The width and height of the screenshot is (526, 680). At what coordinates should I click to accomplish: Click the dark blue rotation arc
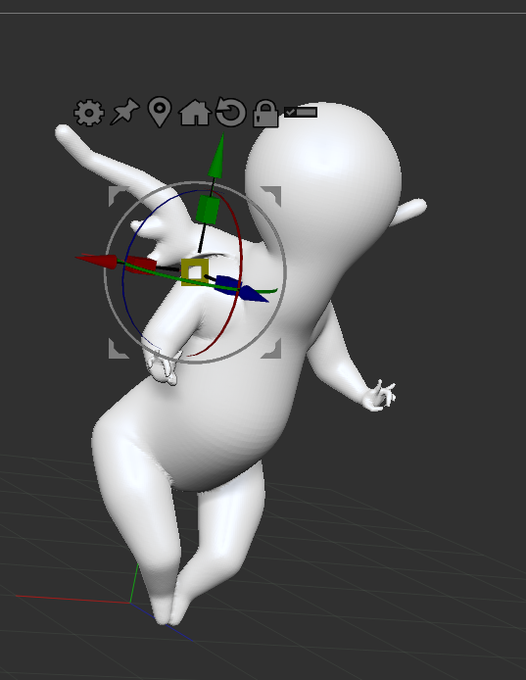[124, 278]
